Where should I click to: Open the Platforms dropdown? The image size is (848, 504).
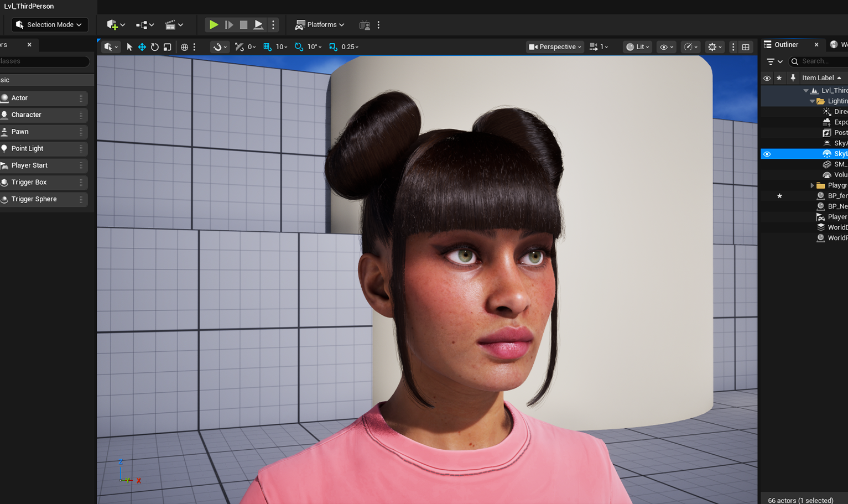pyautogui.click(x=320, y=25)
